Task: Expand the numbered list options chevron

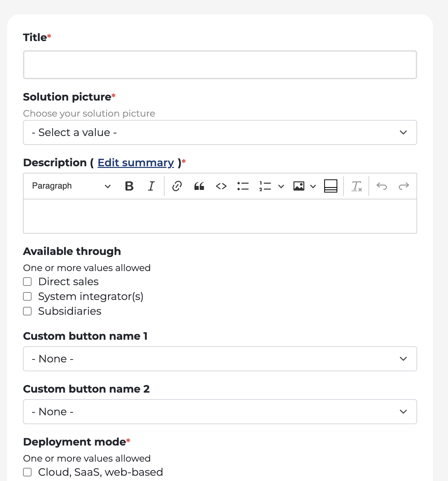Action: point(281,186)
